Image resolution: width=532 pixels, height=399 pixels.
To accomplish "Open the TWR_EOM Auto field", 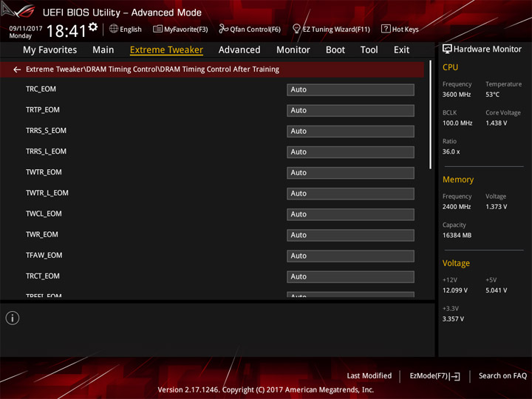I will 350,235.
